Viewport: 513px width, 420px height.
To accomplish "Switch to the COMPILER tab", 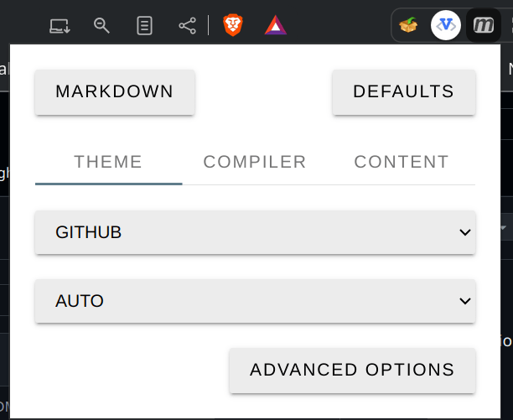I will pyautogui.click(x=255, y=162).
